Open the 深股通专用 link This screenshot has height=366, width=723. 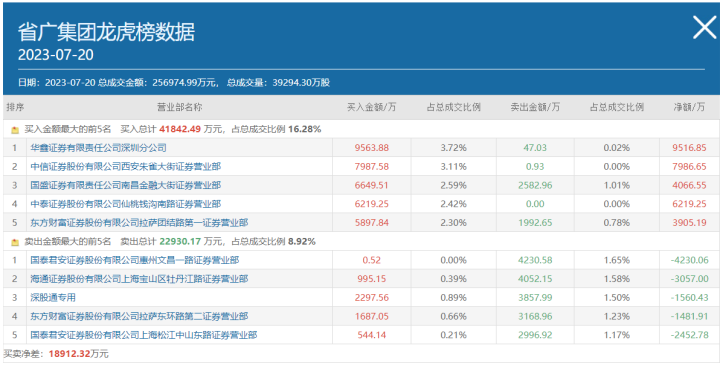(53, 297)
